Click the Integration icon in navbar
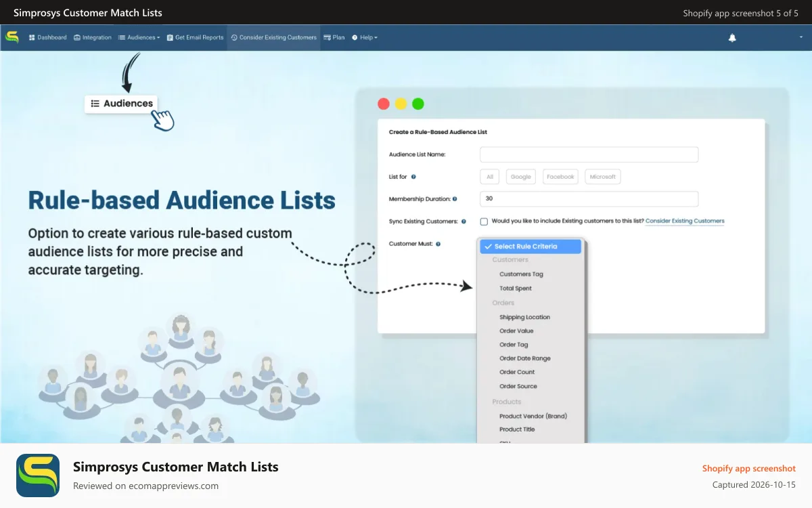 [x=77, y=37]
